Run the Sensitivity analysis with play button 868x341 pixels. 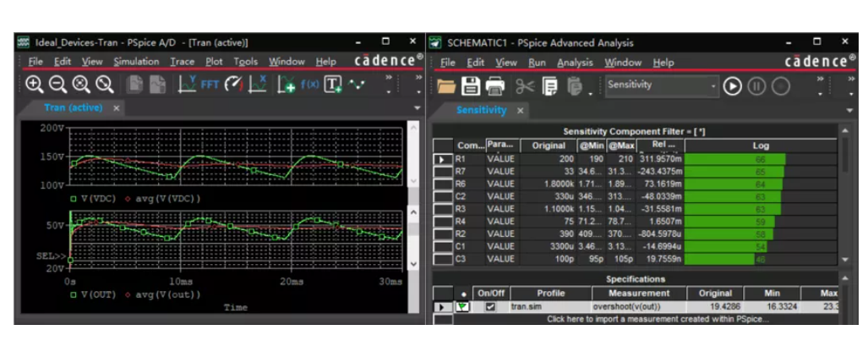(733, 86)
